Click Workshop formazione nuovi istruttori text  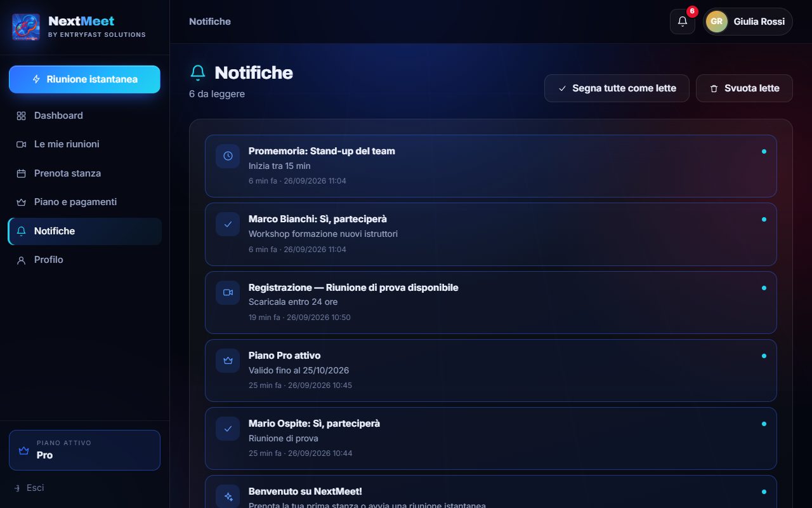coord(323,234)
